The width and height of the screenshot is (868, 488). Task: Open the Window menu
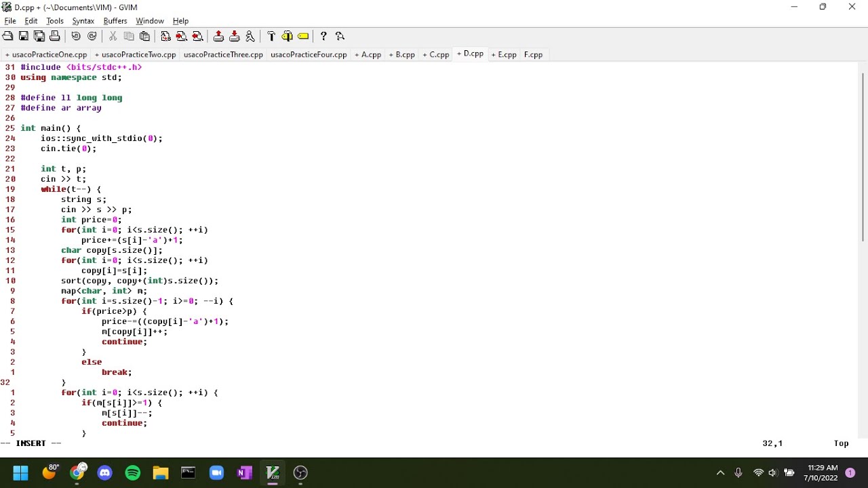tap(150, 21)
